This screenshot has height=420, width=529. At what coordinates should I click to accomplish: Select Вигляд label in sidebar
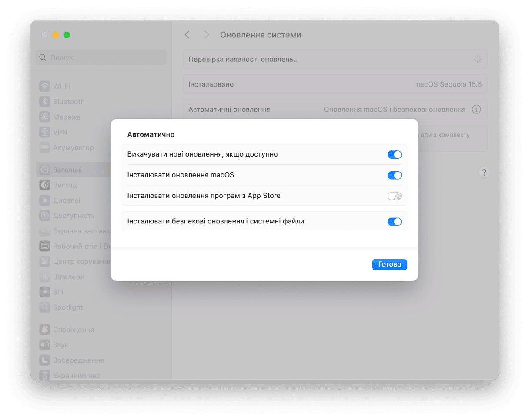[65, 185]
